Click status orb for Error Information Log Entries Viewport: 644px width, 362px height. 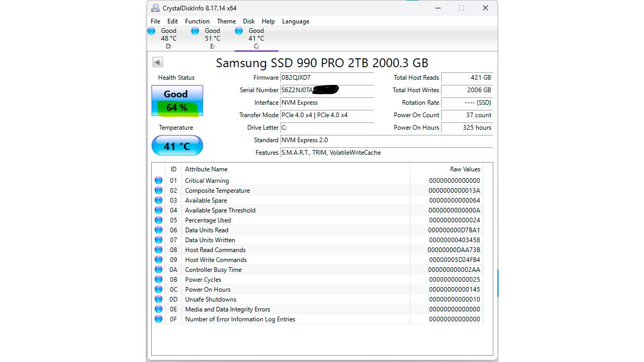pyautogui.click(x=159, y=319)
